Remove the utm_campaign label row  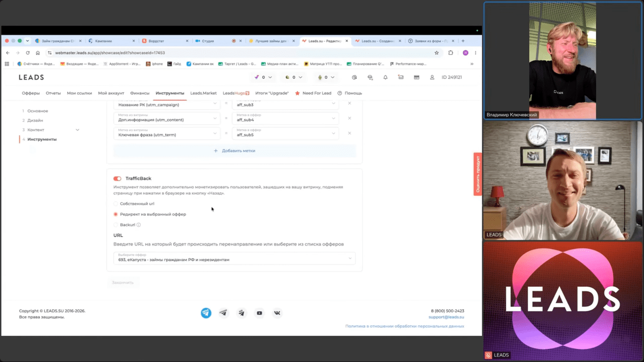[x=350, y=103]
